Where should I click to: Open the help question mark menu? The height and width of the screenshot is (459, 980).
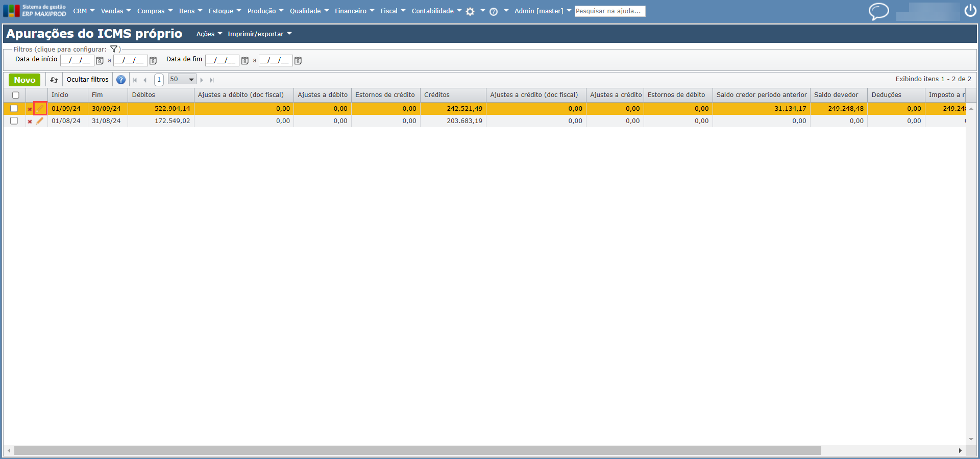coord(494,11)
